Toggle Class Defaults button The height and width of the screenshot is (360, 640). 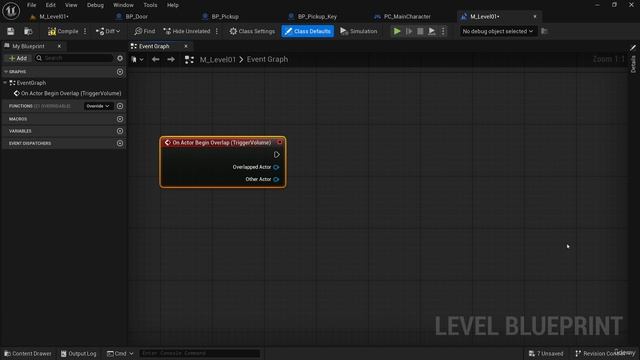click(x=307, y=31)
